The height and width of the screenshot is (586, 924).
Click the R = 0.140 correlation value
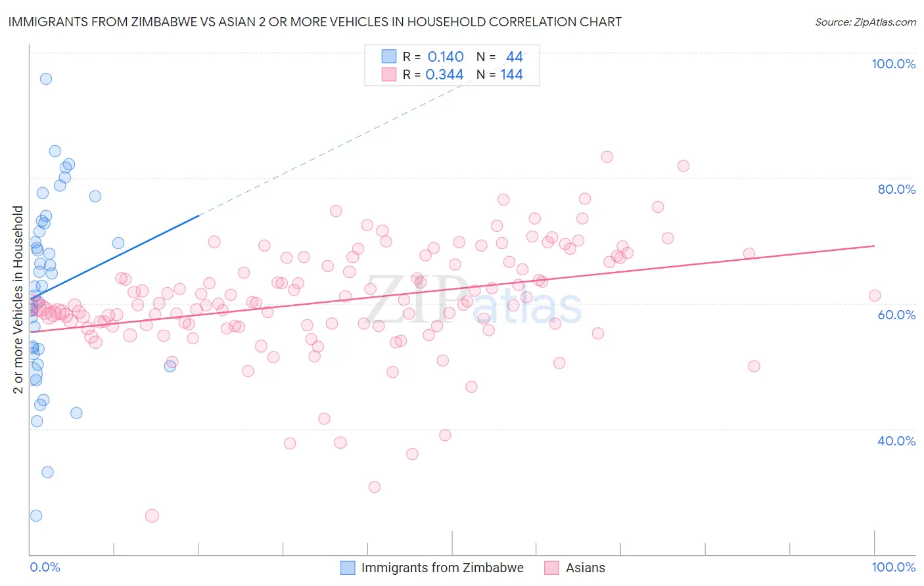point(433,56)
